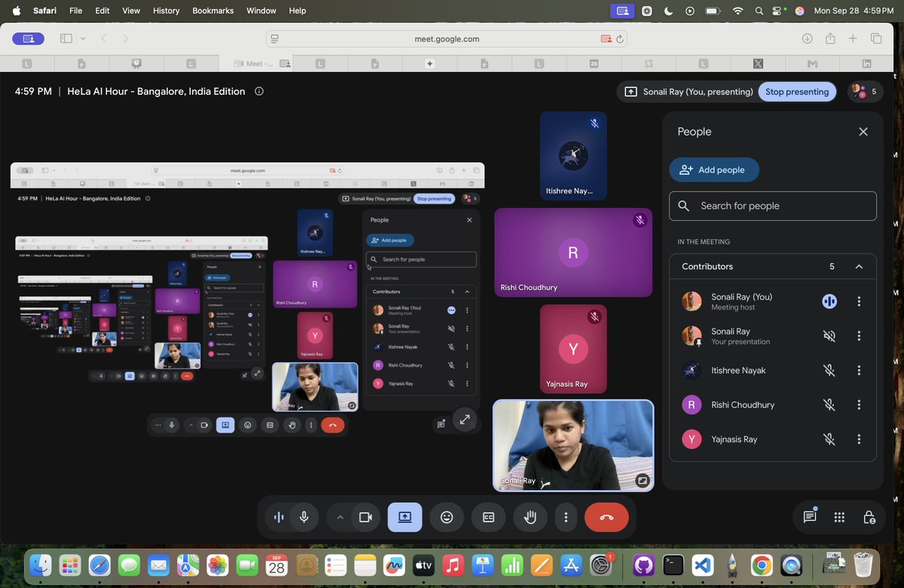The width and height of the screenshot is (904, 588).
Task: Open options for Sonali Ray (You)
Action: click(x=859, y=301)
